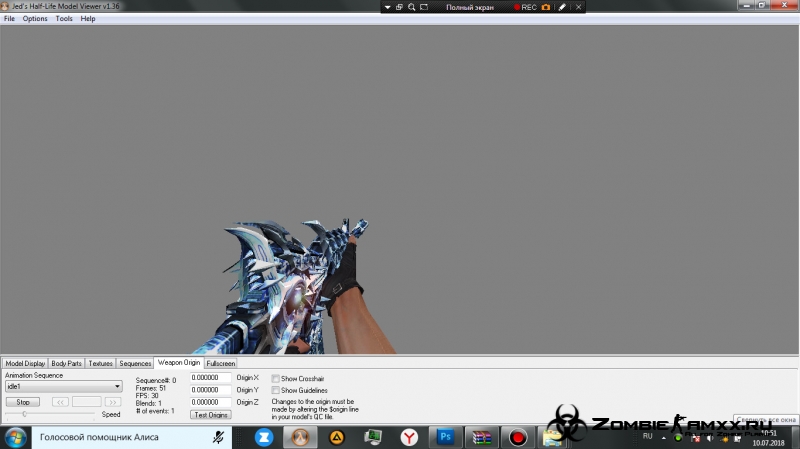Click the Sequence#: 0 info text

click(156, 380)
